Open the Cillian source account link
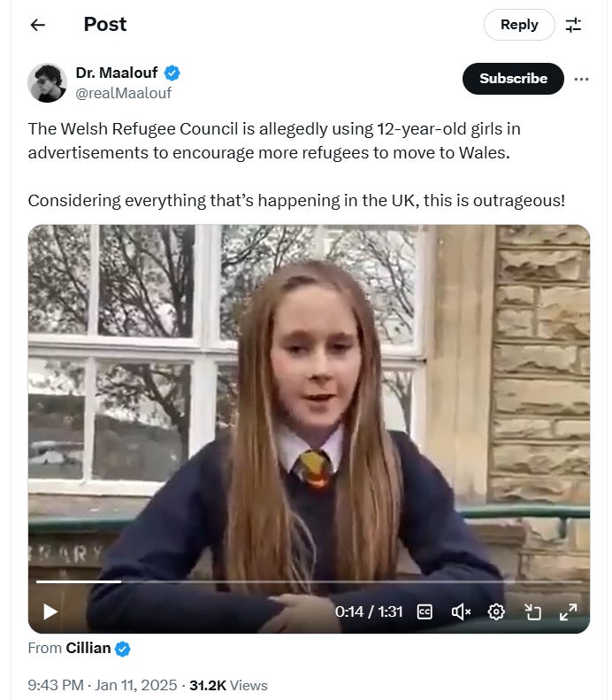This screenshot has height=700, width=612. (88, 648)
